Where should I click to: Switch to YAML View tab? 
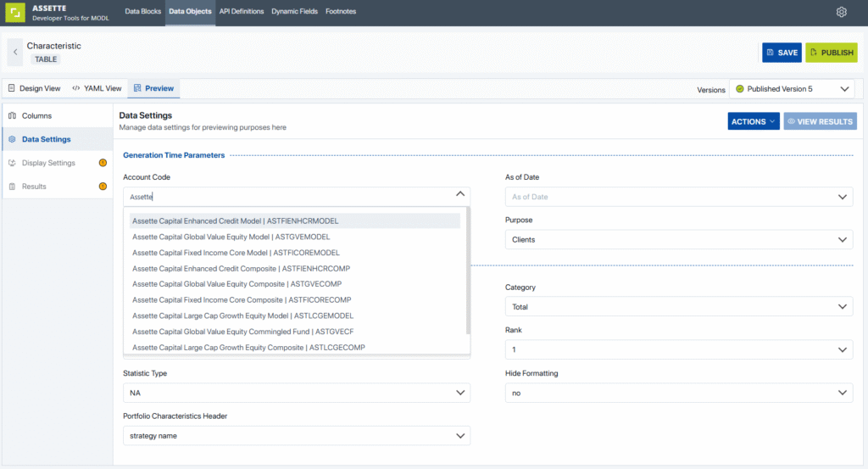(x=97, y=88)
